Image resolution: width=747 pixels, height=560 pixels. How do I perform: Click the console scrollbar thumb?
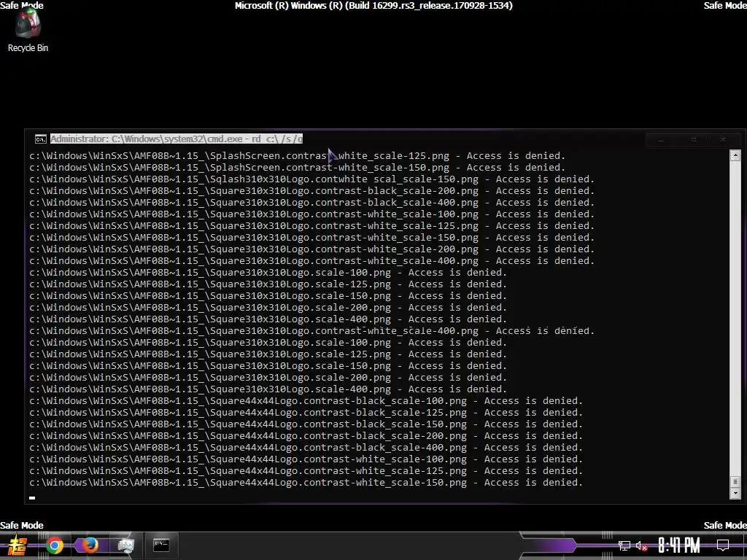[735, 481]
